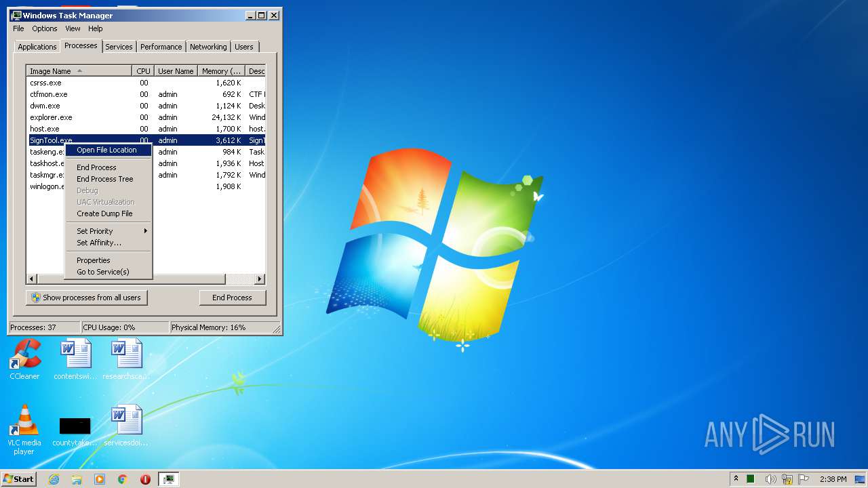Open the network tray icon
Screen dimensions: 868x488
[787, 479]
